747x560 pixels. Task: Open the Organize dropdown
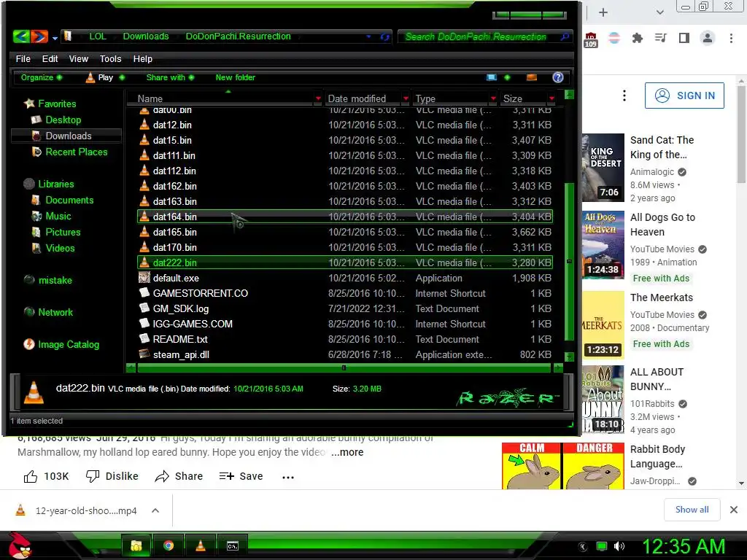click(x=42, y=77)
